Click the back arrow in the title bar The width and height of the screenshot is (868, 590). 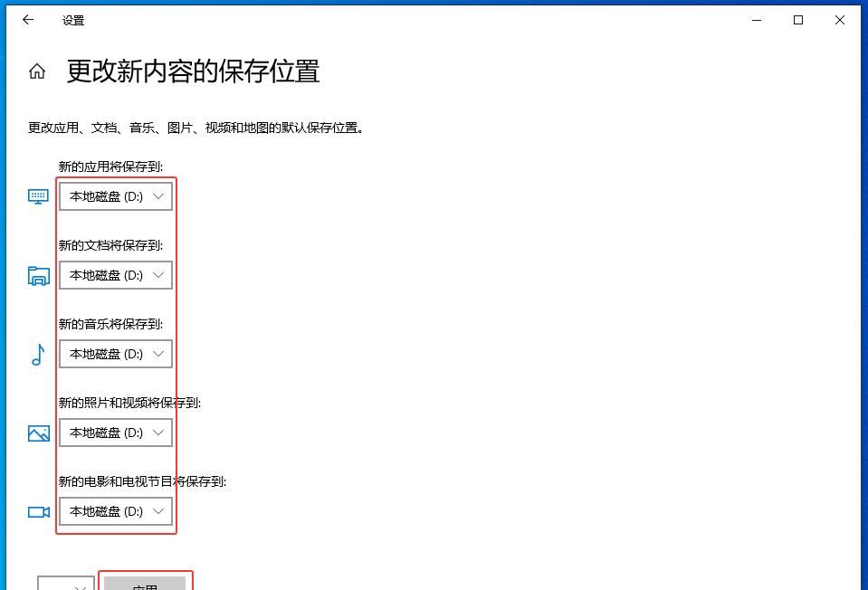pyautogui.click(x=28, y=20)
